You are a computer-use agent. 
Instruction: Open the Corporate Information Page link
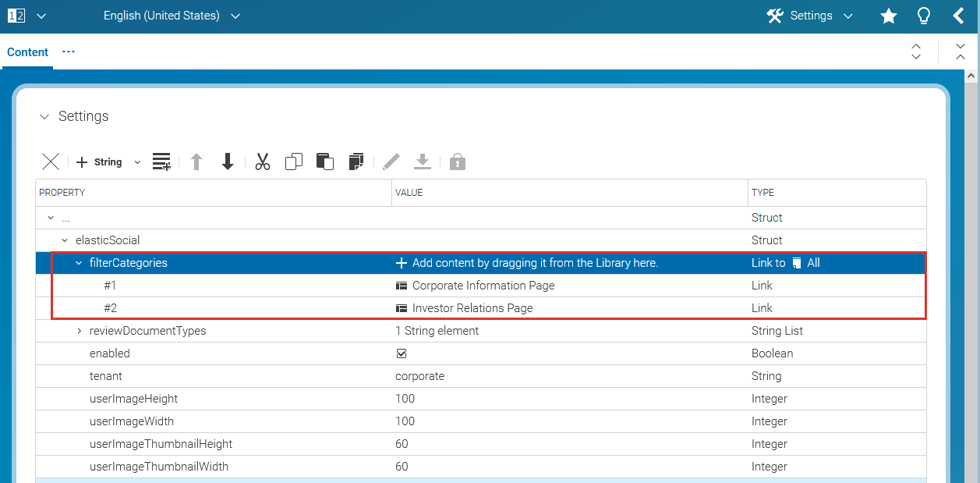click(x=483, y=285)
